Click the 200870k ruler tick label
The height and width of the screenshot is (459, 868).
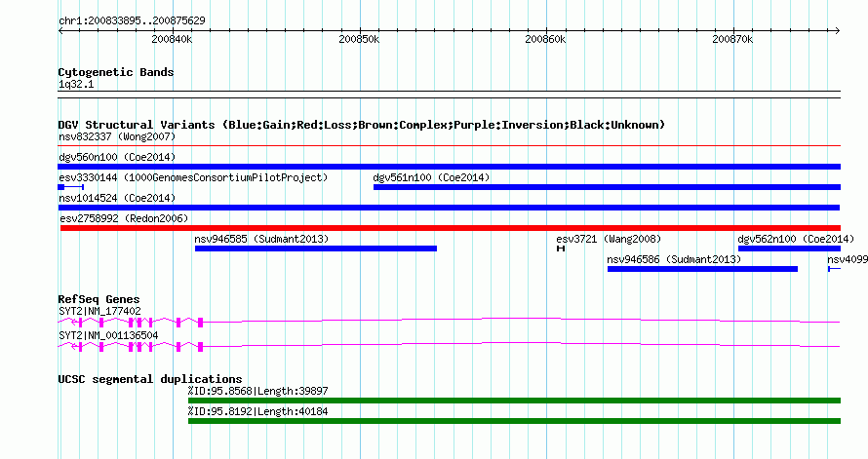[x=733, y=39]
